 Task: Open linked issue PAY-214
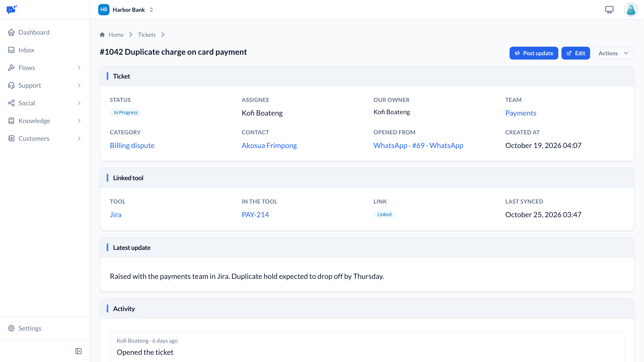pyautogui.click(x=255, y=215)
